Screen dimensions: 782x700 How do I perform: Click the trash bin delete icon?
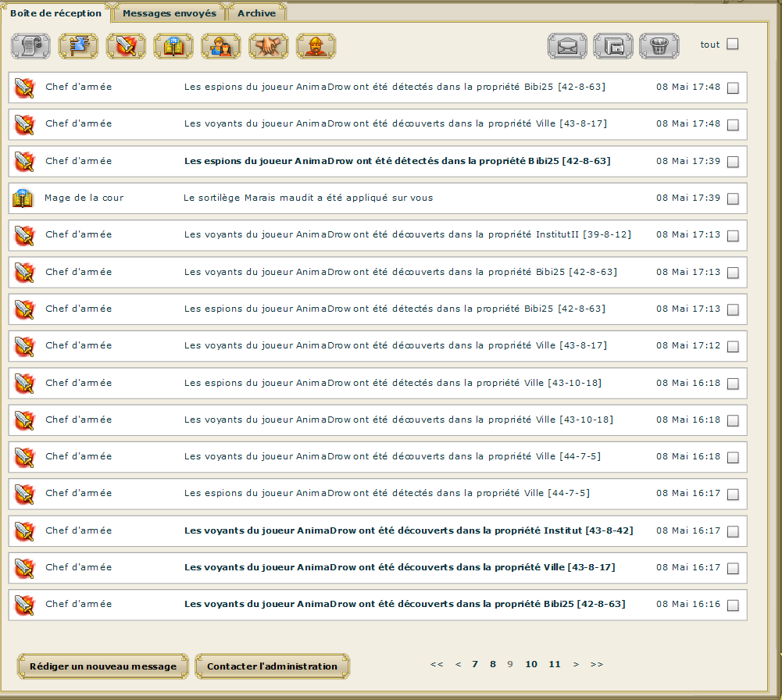click(659, 46)
